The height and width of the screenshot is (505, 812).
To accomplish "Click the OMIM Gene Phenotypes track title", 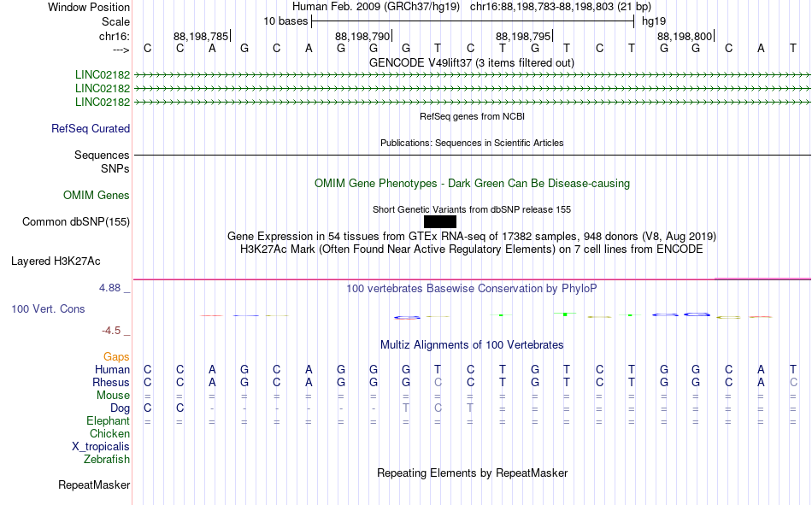I will tap(473, 184).
